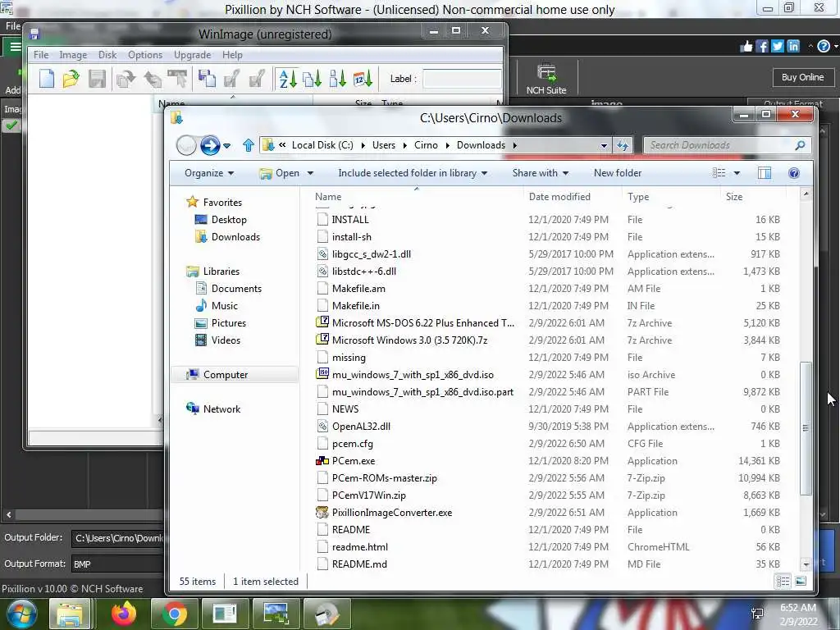Click the up-folder arrow in Explorer

coord(248,145)
